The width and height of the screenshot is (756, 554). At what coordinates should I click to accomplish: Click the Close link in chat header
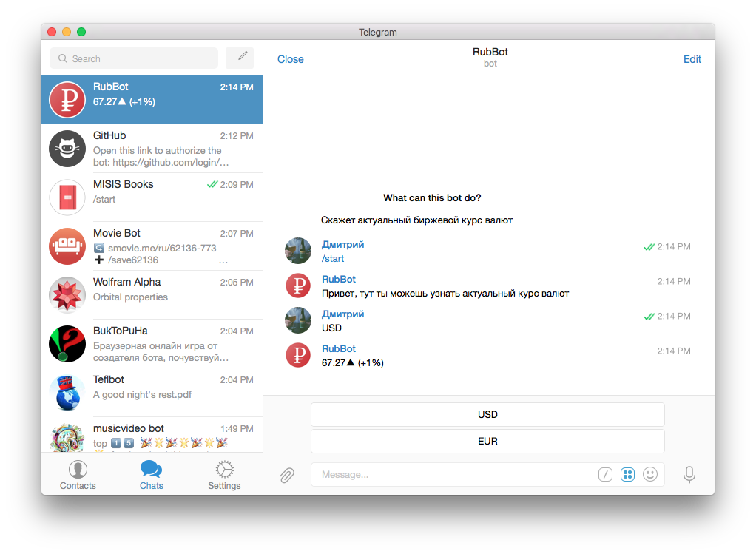pos(290,59)
